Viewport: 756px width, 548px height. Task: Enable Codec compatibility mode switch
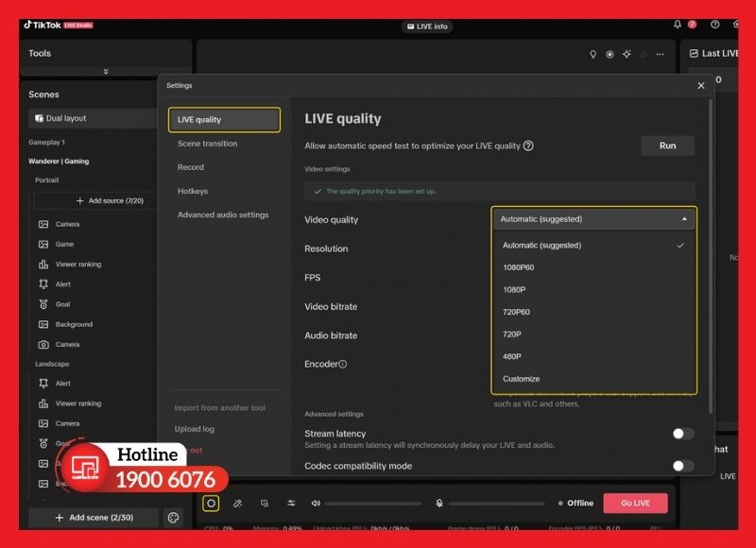pos(683,466)
